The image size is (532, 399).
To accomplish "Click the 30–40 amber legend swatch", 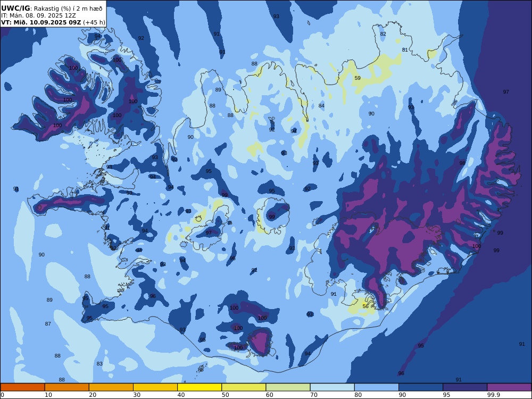I will click(x=155, y=387).
